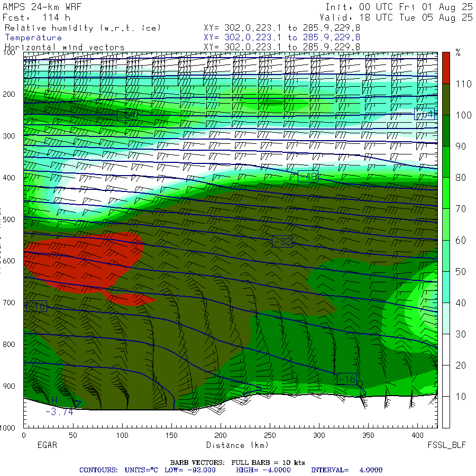Click the 30 label on the colorbar
476x476 pixels.
[x=461, y=334]
